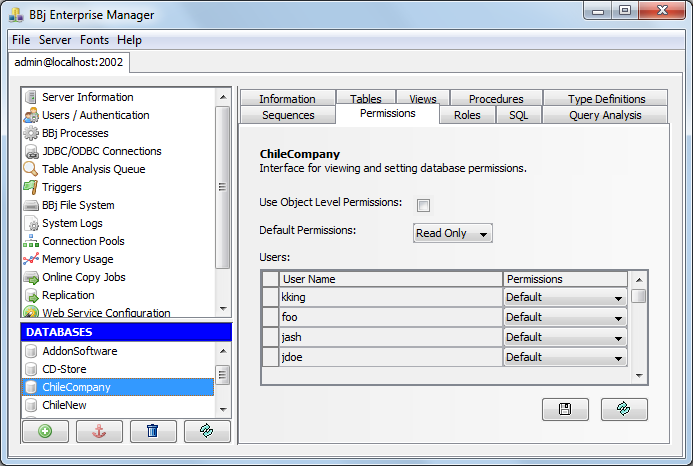Click the anchor icon button below databases
The height and width of the screenshot is (466, 693).
[x=99, y=431]
